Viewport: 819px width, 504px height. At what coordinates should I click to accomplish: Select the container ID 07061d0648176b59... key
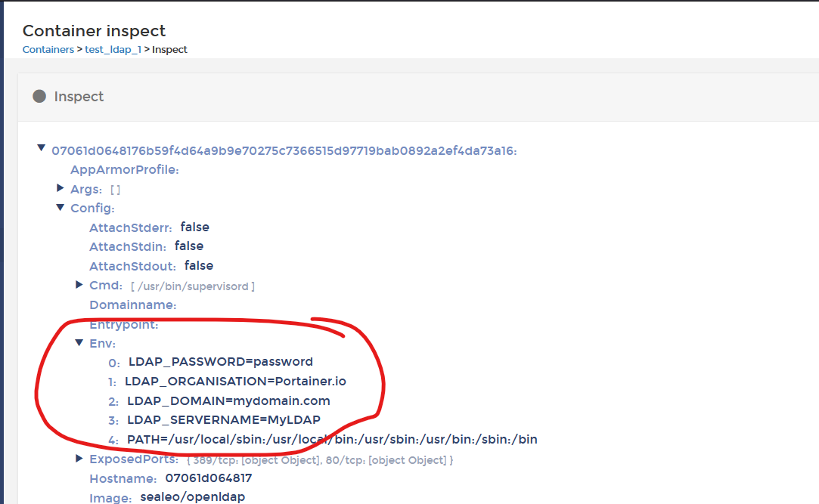point(284,151)
